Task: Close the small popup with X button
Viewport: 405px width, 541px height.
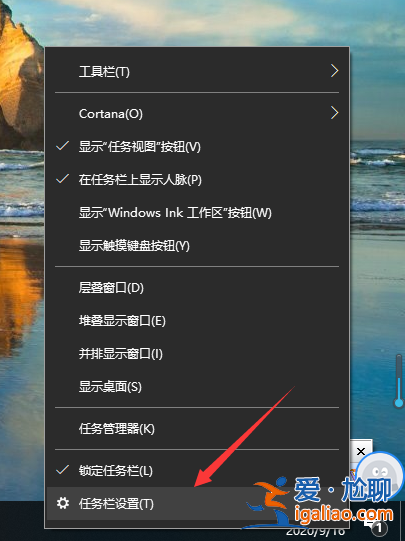Action: tap(361, 451)
